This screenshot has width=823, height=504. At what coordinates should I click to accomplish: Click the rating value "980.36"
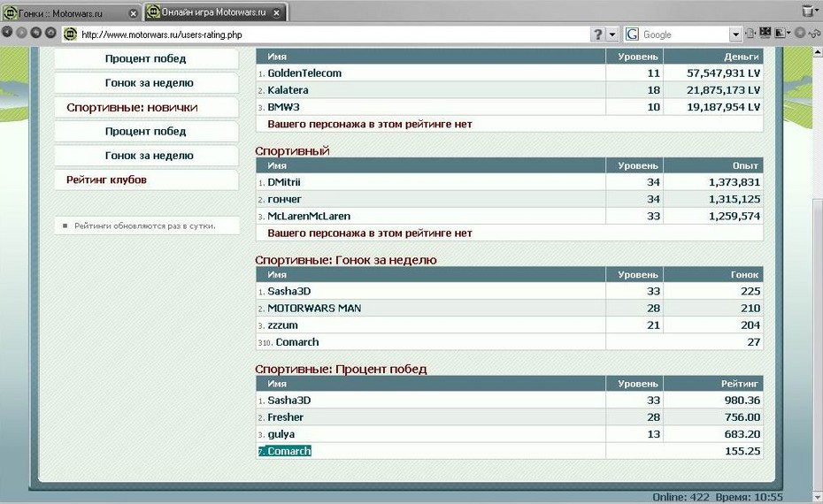tap(742, 401)
